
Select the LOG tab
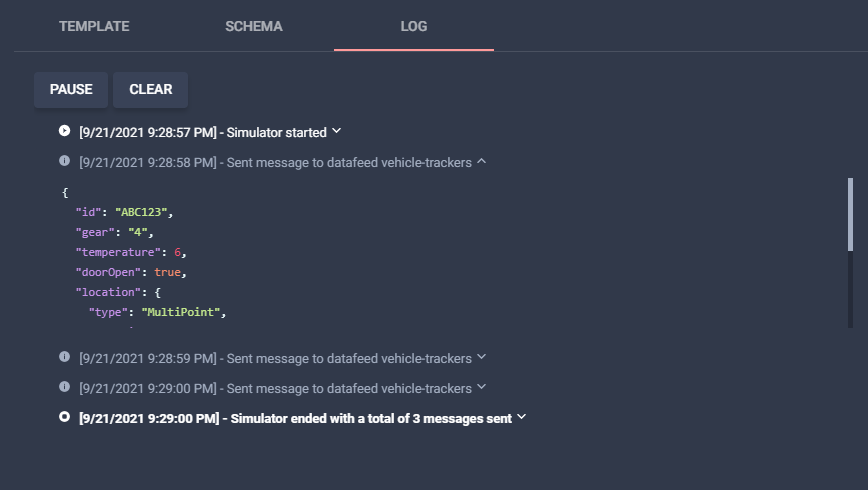pyautogui.click(x=414, y=26)
